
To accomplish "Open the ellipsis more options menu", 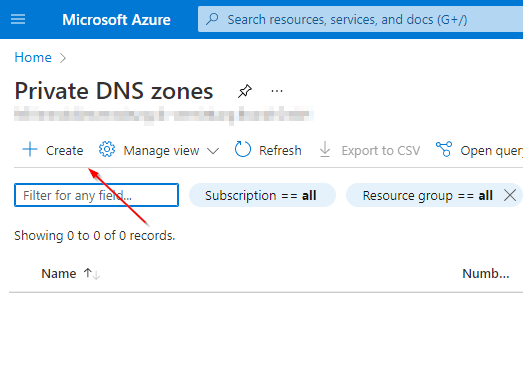I will [277, 91].
